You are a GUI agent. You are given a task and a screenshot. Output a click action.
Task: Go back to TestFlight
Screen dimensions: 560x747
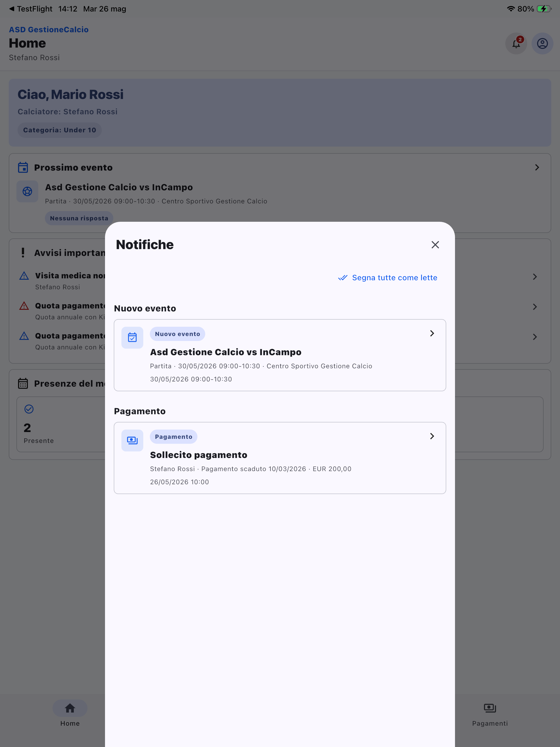[30, 9]
